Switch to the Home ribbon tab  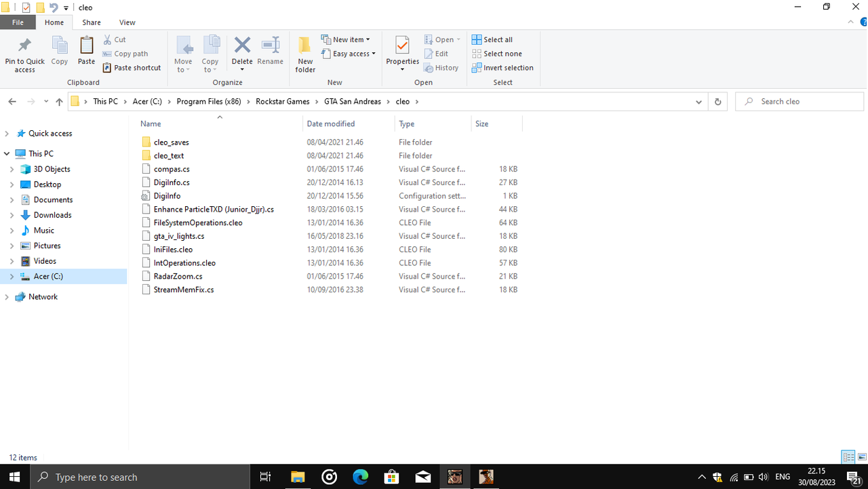click(54, 22)
